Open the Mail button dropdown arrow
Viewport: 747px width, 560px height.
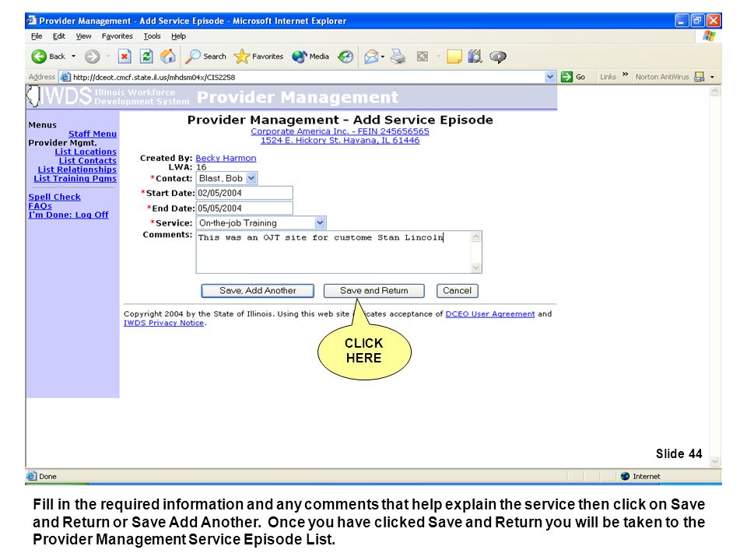pyautogui.click(x=383, y=57)
